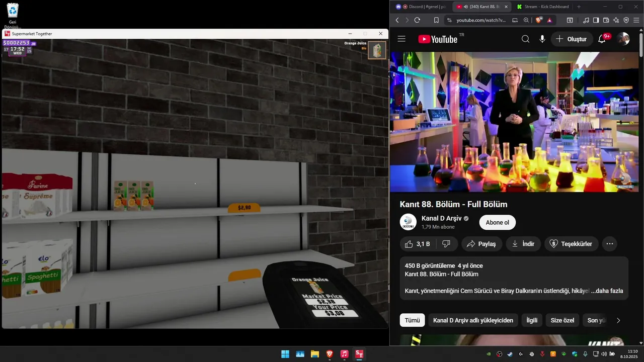
Task: Select the Size özel filter chip
Action: tap(562, 320)
